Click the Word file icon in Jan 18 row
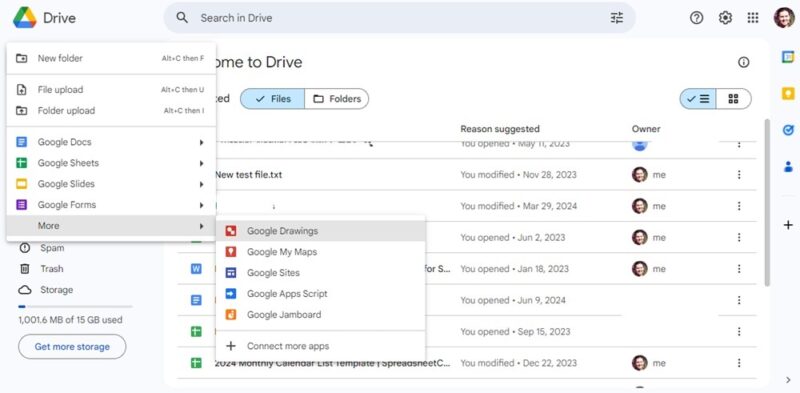Screen dimensions: 800x393 (x=196, y=269)
